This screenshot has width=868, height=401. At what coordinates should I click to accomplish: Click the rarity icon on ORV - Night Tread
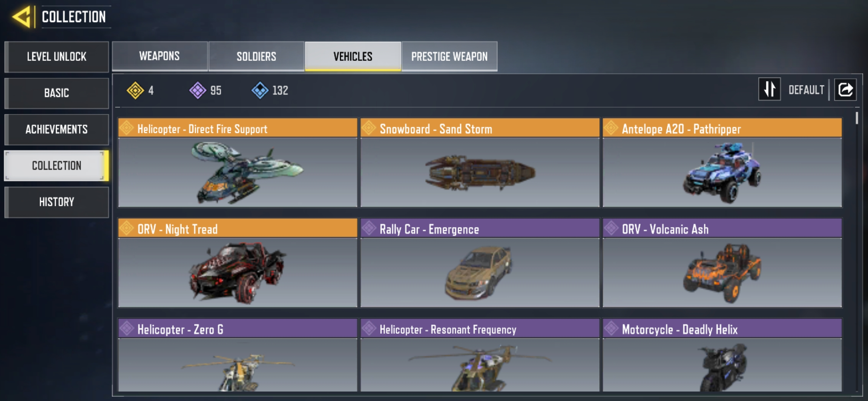126,228
